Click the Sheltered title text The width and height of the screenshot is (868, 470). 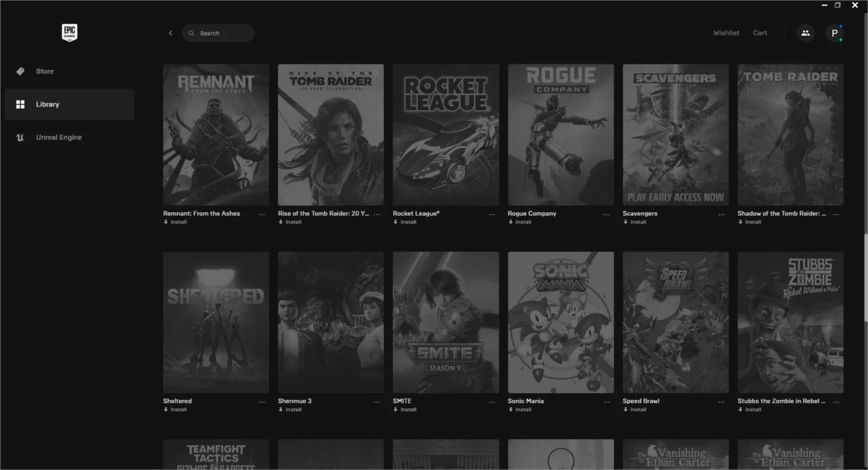(177, 401)
